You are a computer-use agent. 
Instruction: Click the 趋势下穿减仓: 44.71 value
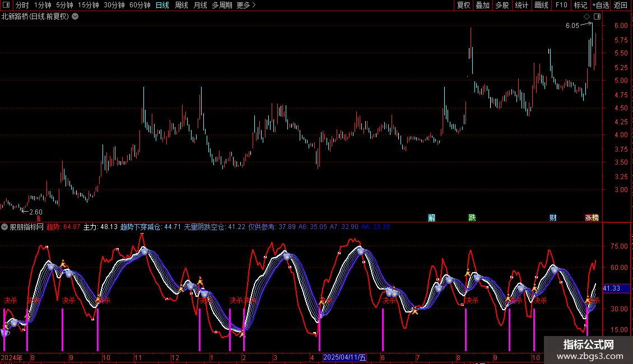pyautogui.click(x=151, y=227)
